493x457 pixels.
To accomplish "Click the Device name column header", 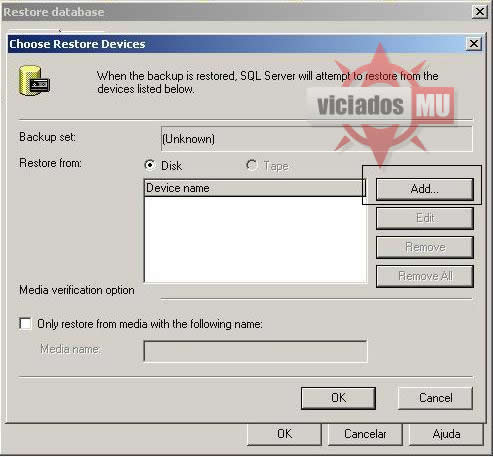I will pyautogui.click(x=255, y=188).
